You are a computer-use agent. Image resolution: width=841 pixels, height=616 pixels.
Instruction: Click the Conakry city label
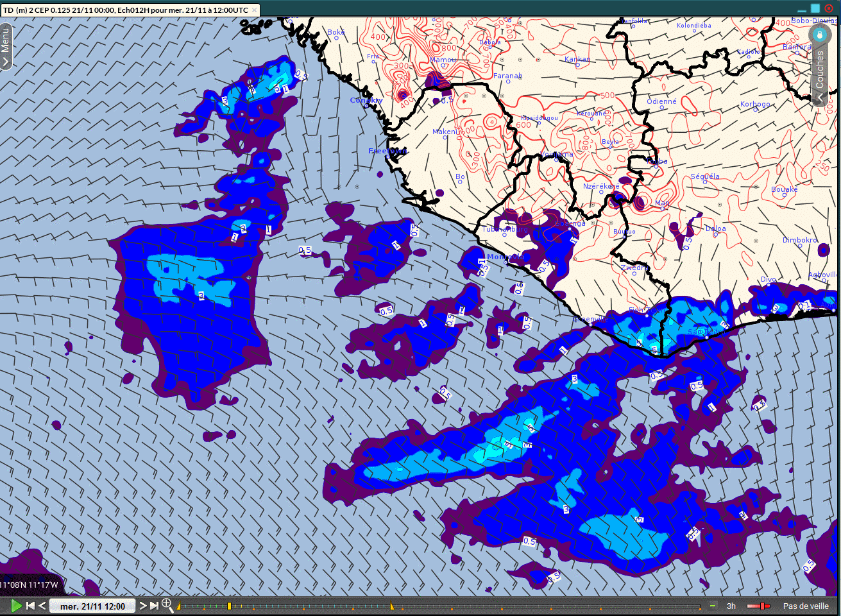(366, 100)
